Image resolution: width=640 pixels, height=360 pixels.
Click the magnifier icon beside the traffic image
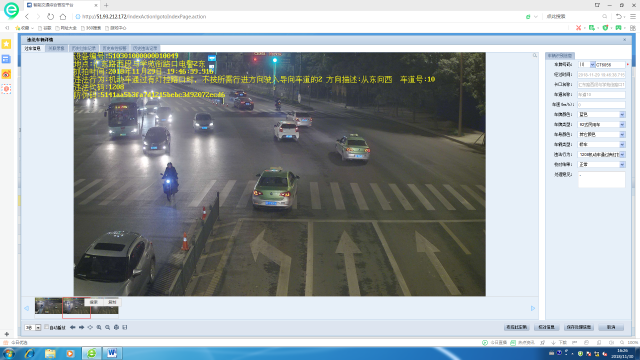coord(535,56)
